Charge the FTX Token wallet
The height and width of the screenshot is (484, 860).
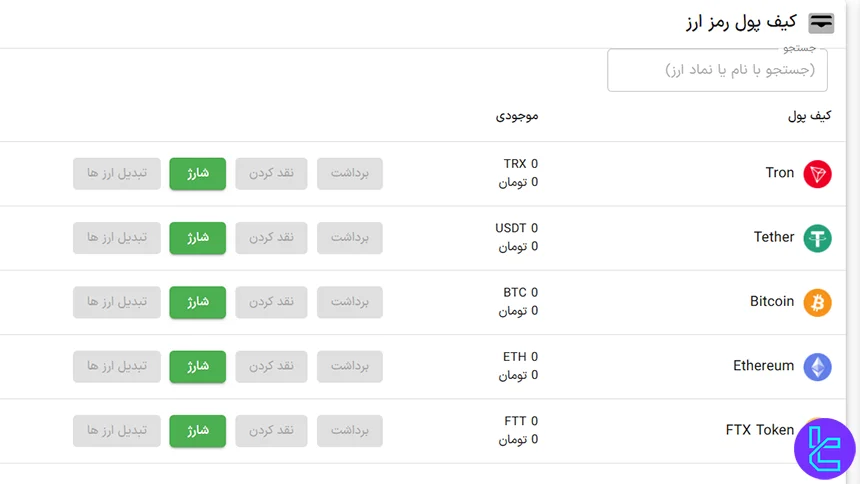198,430
